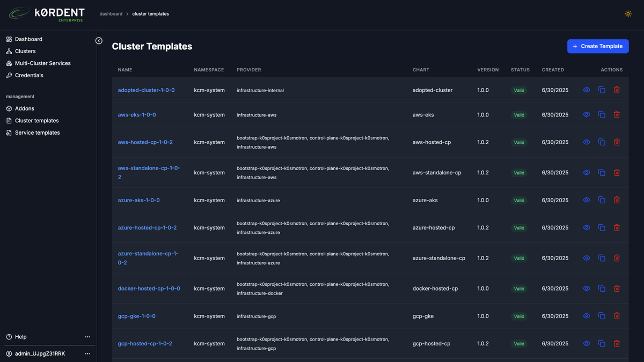Viewport: 644px width, 362px height.
Task: Delete the aws-hosted-cp-1-0-2 template
Action: pos(617,142)
